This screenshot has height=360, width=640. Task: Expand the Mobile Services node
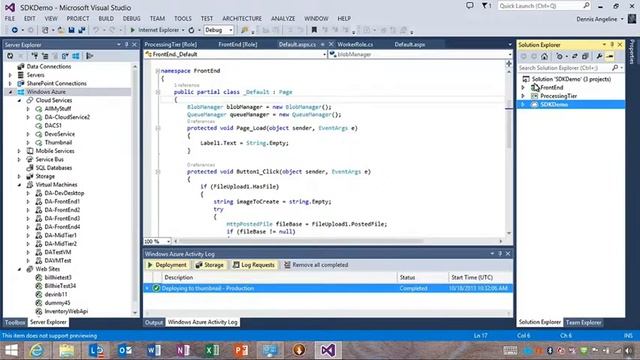[19, 151]
